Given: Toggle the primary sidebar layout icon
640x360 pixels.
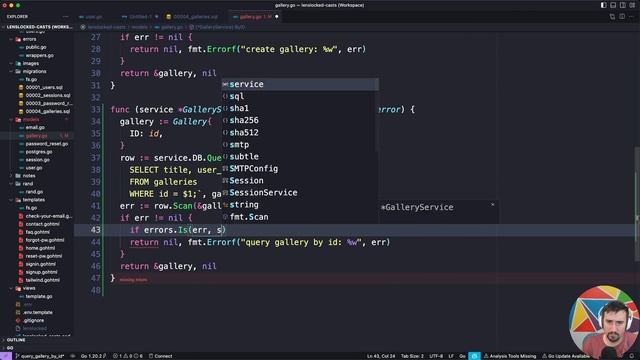Looking at the screenshot, I should pos(603,5).
